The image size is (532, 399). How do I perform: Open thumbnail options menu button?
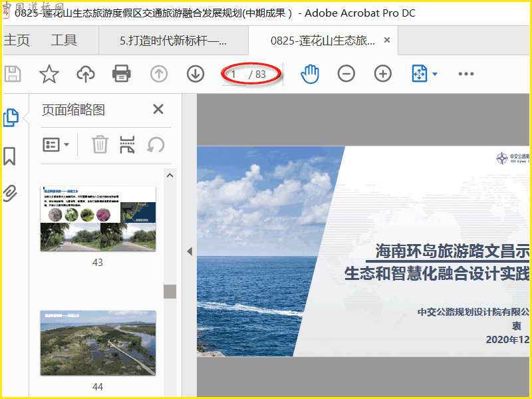[x=56, y=145]
